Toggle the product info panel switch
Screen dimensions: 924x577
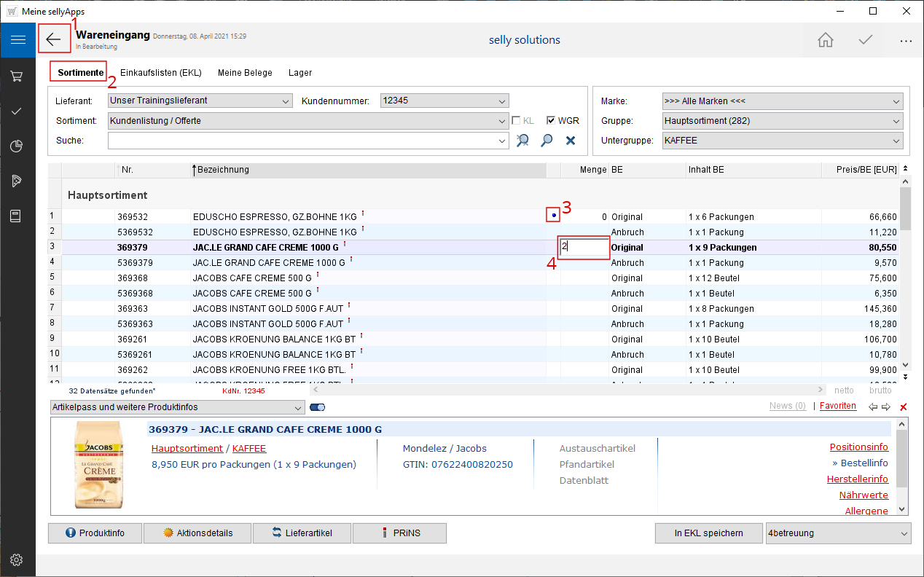317,407
